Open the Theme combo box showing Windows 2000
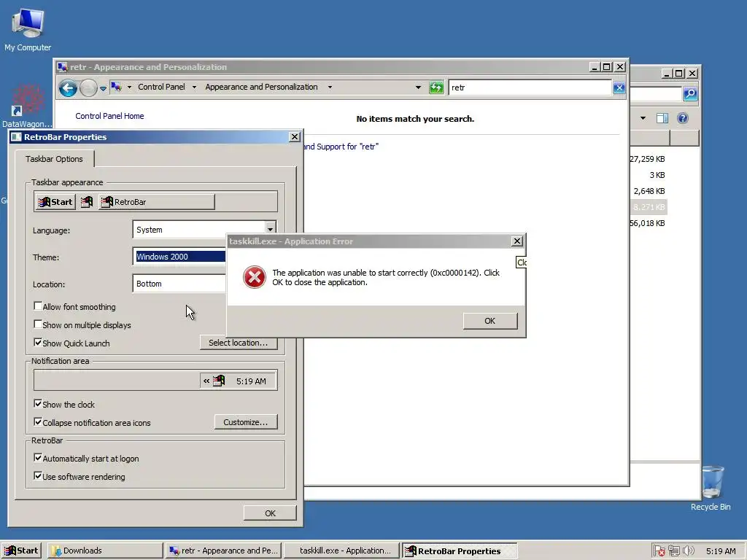The height and width of the screenshot is (560, 747). coord(179,257)
